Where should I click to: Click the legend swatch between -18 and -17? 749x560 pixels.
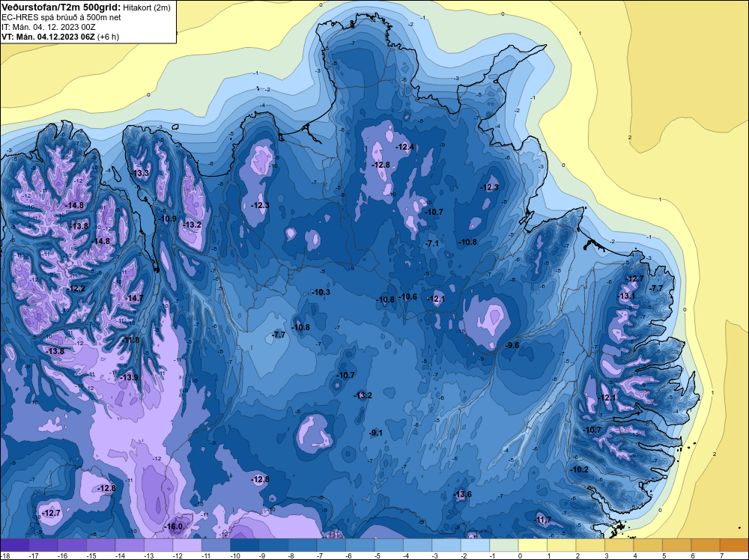pyautogui.click(x=15, y=545)
